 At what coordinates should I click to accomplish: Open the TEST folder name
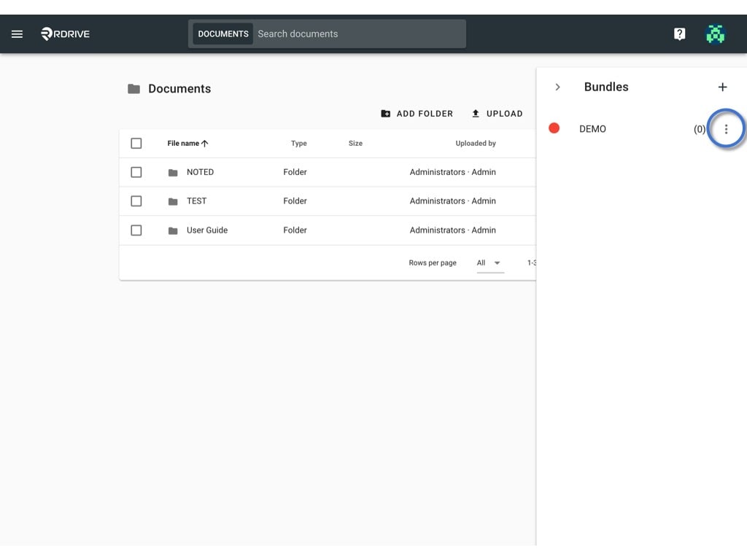(197, 201)
